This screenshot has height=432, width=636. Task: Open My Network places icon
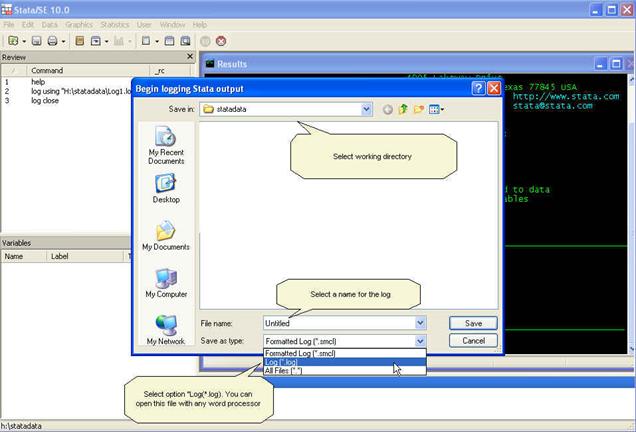166,329
